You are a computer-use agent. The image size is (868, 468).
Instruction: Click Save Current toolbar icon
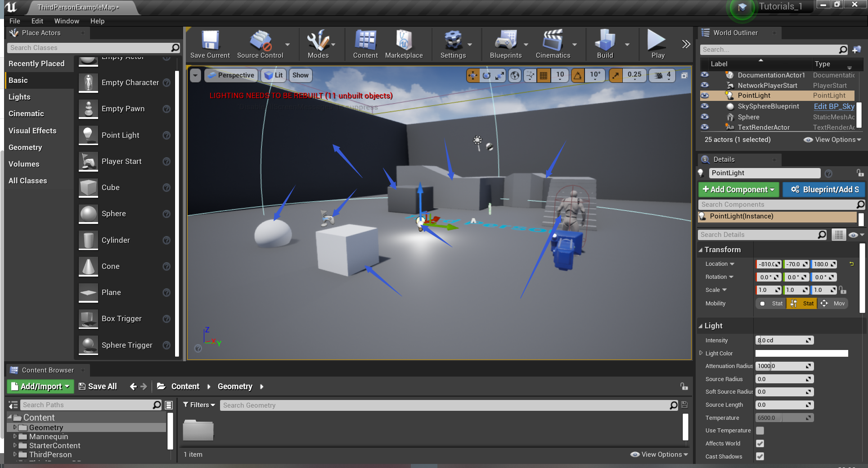coord(210,44)
